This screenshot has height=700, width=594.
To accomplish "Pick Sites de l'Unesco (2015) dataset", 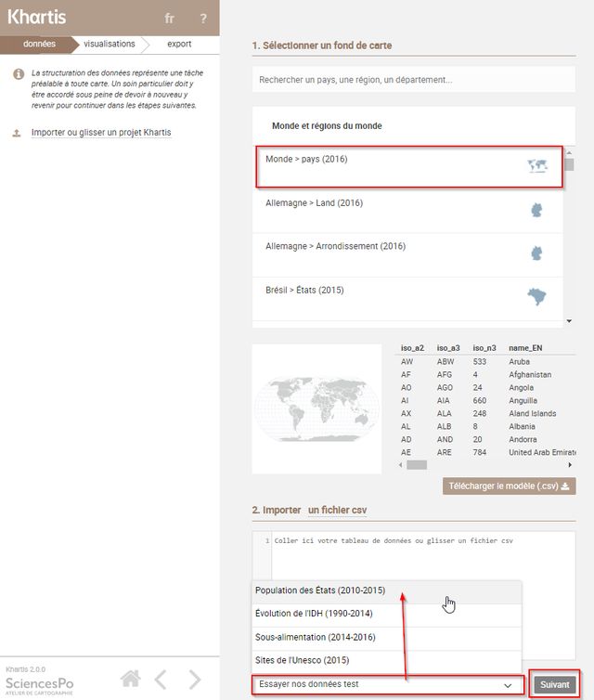I will (302, 660).
